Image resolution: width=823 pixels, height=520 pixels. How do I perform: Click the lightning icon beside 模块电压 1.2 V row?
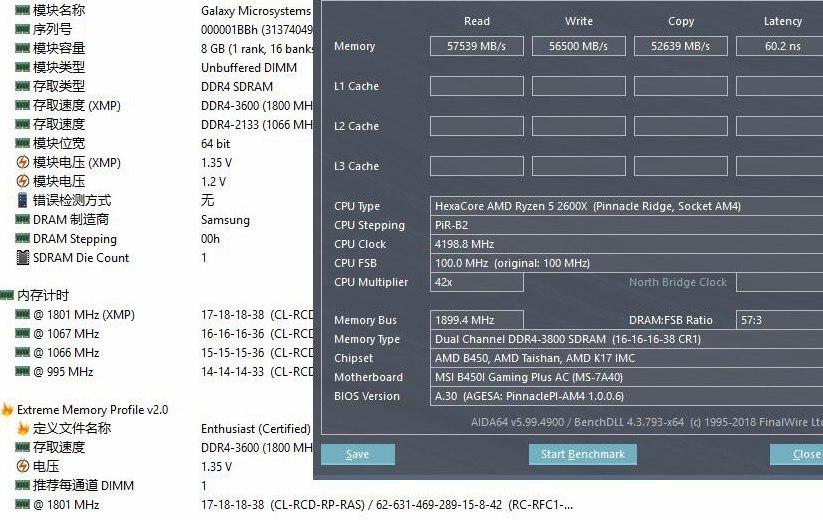(23, 181)
